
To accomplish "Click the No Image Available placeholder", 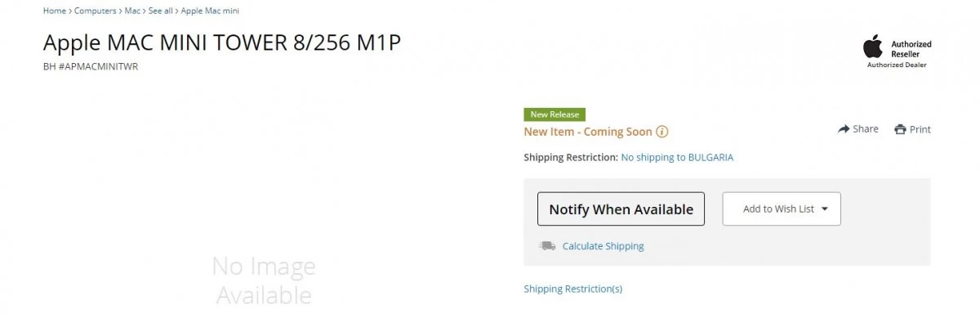I will point(263,280).
